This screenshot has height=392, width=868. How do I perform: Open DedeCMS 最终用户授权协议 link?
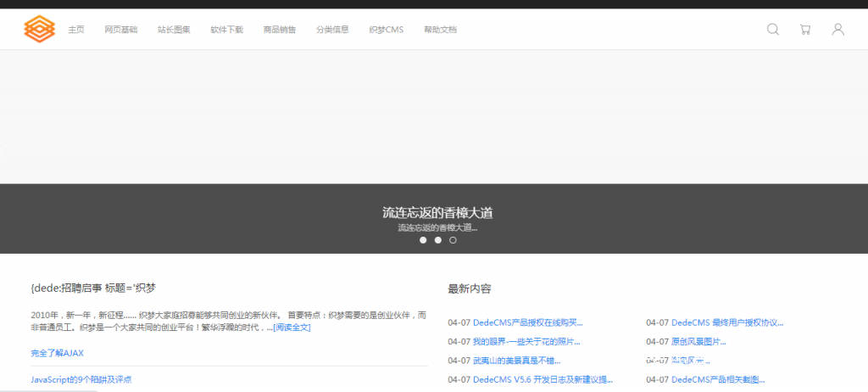[727, 322]
